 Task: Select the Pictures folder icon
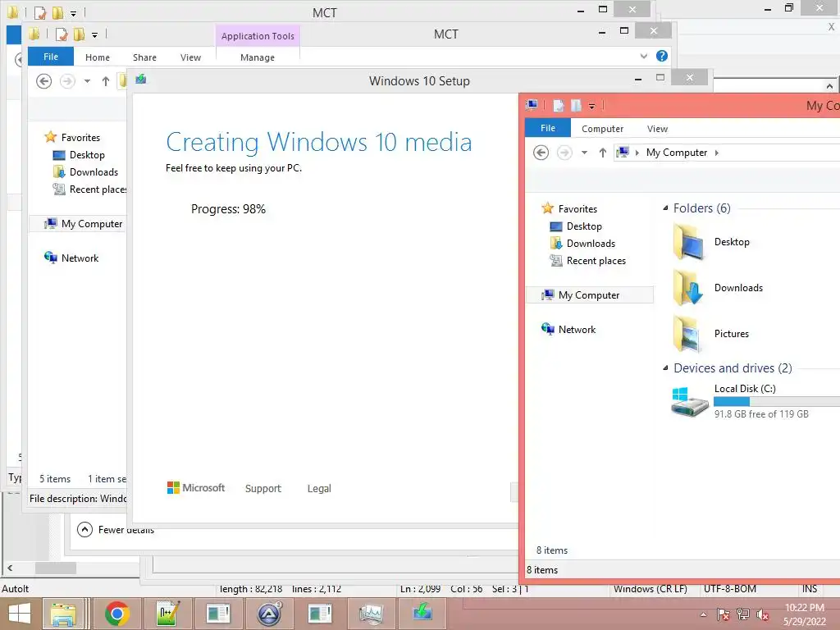(x=688, y=334)
